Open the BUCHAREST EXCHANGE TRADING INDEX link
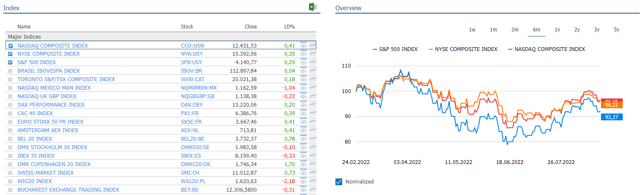Viewport: 644px width, 195px height. 68,190
